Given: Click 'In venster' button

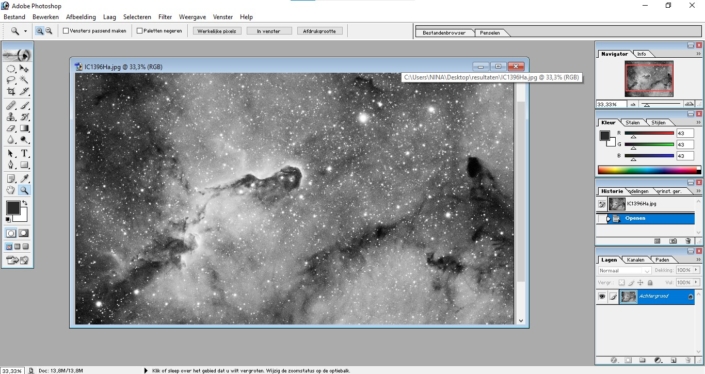Looking at the screenshot, I should [268, 31].
